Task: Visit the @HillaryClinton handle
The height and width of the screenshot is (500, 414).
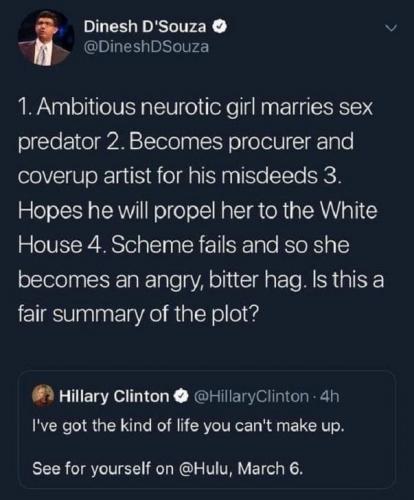Action: click(250, 396)
